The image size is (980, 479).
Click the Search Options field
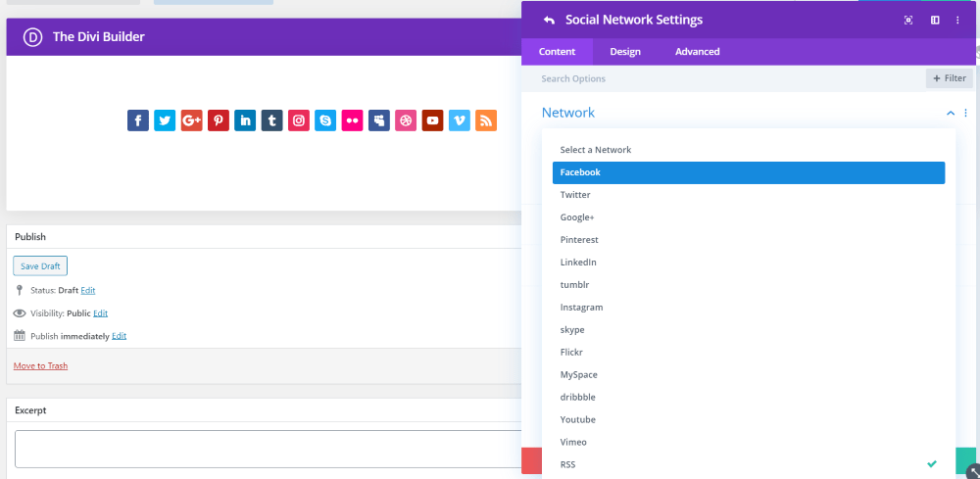723,78
